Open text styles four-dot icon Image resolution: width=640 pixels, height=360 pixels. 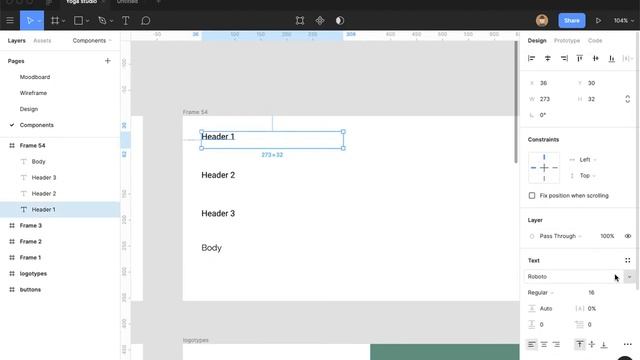[628, 260]
